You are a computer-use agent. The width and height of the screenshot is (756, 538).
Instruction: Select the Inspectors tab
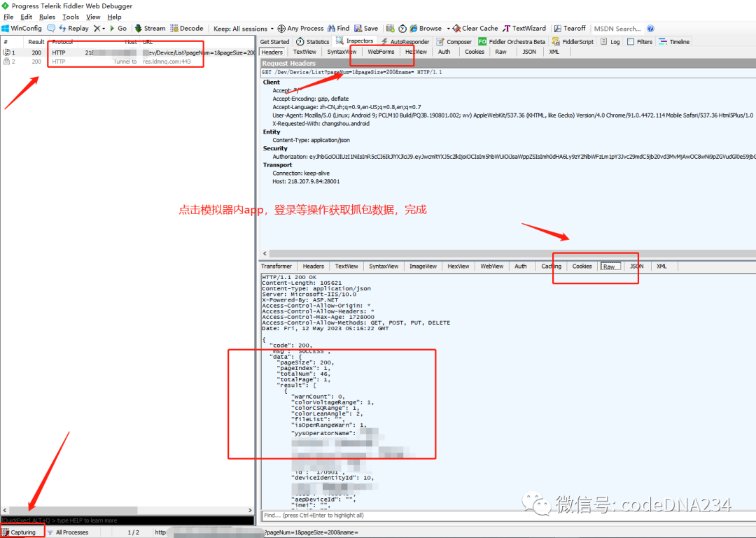[x=354, y=41]
